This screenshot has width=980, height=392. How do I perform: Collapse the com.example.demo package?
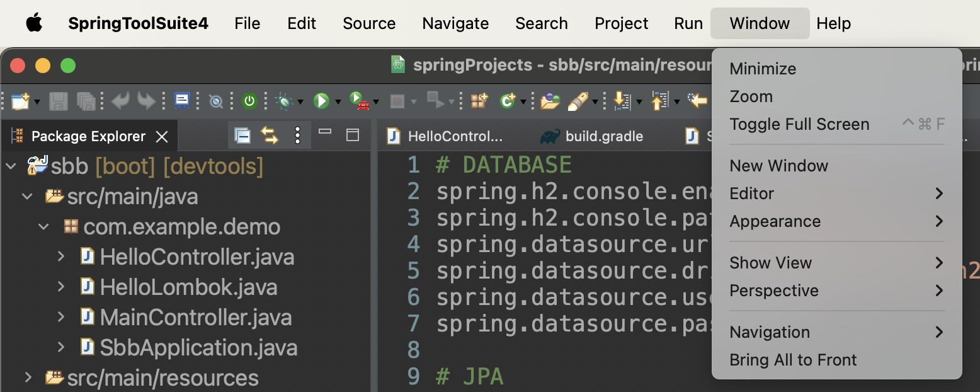pyautogui.click(x=43, y=227)
